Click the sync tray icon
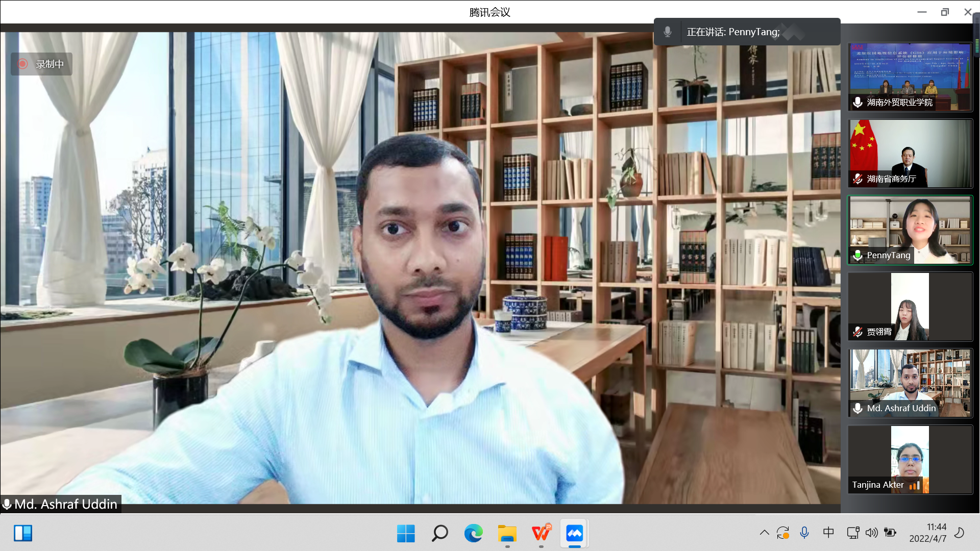Image resolution: width=980 pixels, height=551 pixels. [783, 533]
